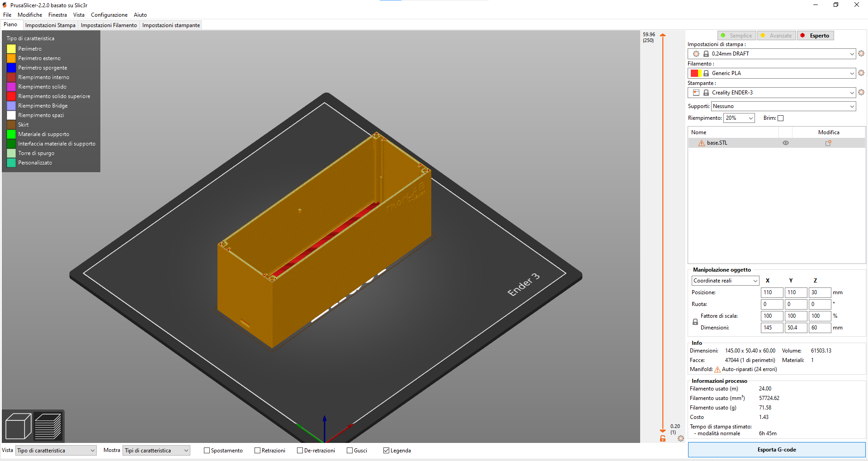
Task: Enable the Spostamento checkbox
Action: 207,451
